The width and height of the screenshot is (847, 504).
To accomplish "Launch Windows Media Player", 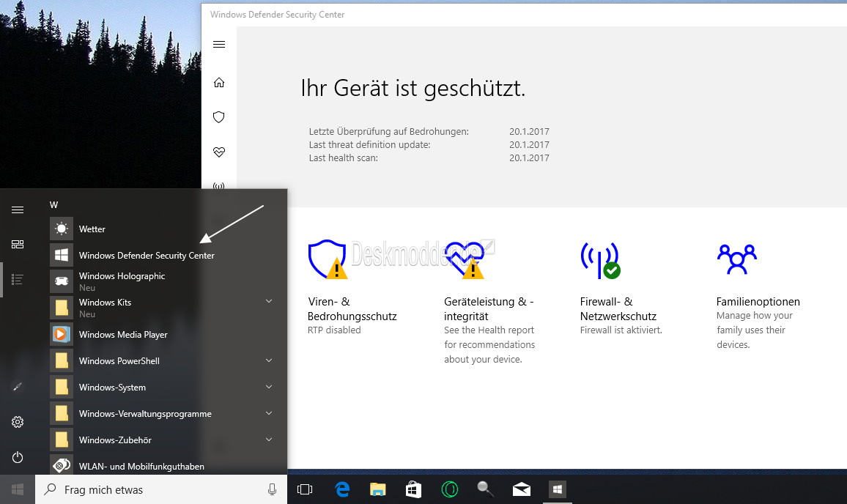I will 163,335.
